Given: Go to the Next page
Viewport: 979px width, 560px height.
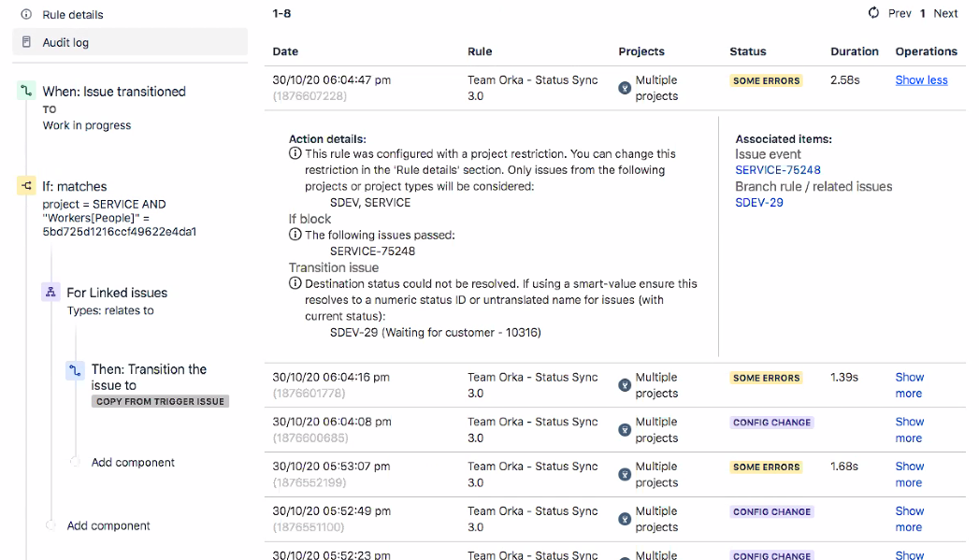Looking at the screenshot, I should [x=945, y=13].
